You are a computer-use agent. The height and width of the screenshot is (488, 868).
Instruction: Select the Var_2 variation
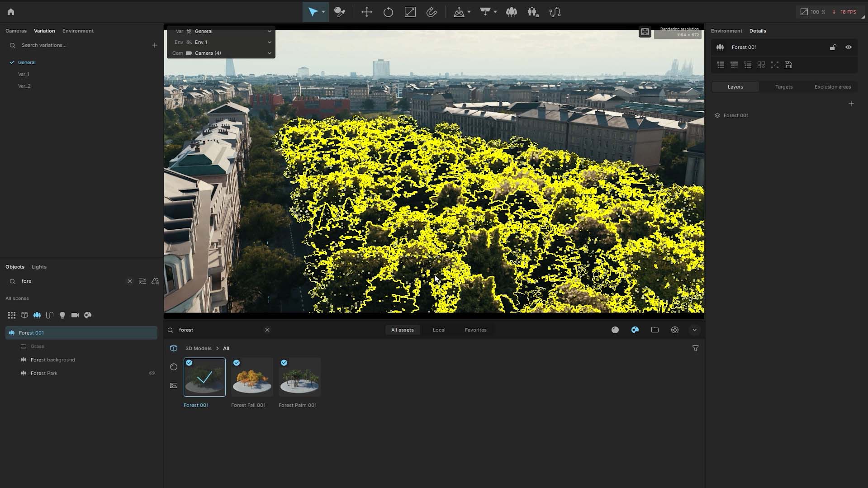24,86
